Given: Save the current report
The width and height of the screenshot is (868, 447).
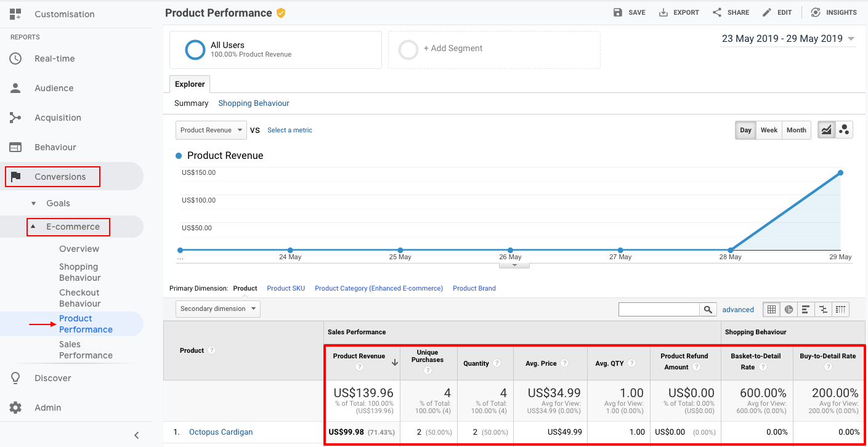Looking at the screenshot, I should coord(629,12).
